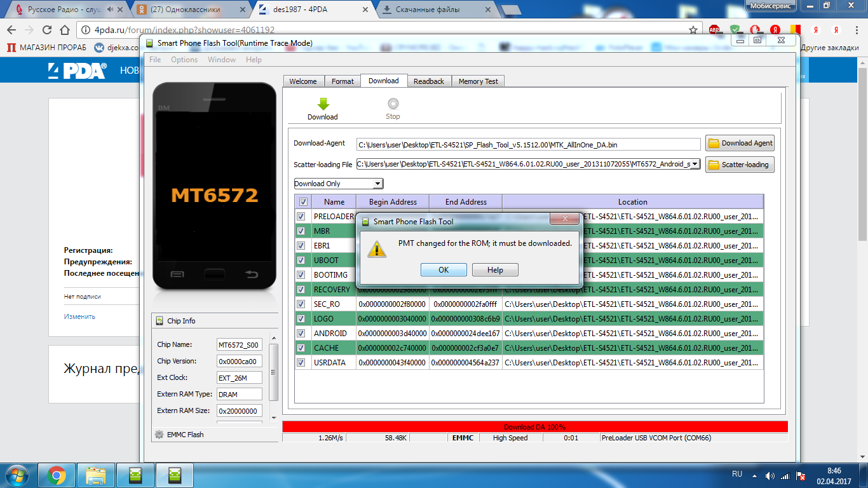
Task: Click Help in the warning dialog
Action: [x=495, y=270]
